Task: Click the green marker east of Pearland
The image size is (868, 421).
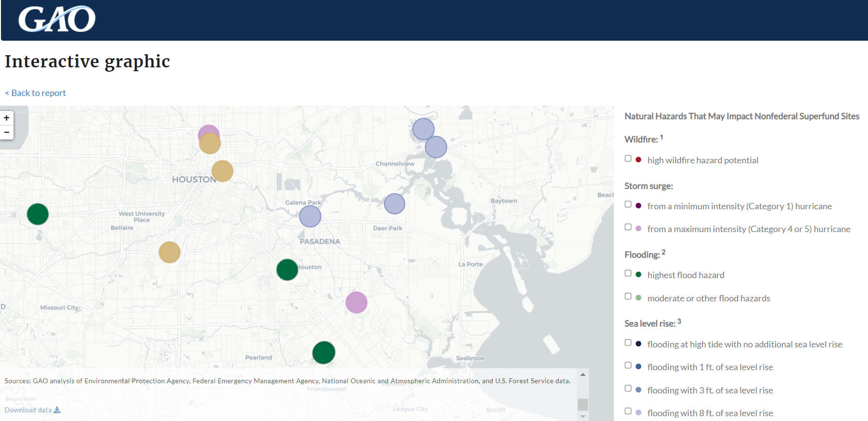Action: (x=324, y=353)
